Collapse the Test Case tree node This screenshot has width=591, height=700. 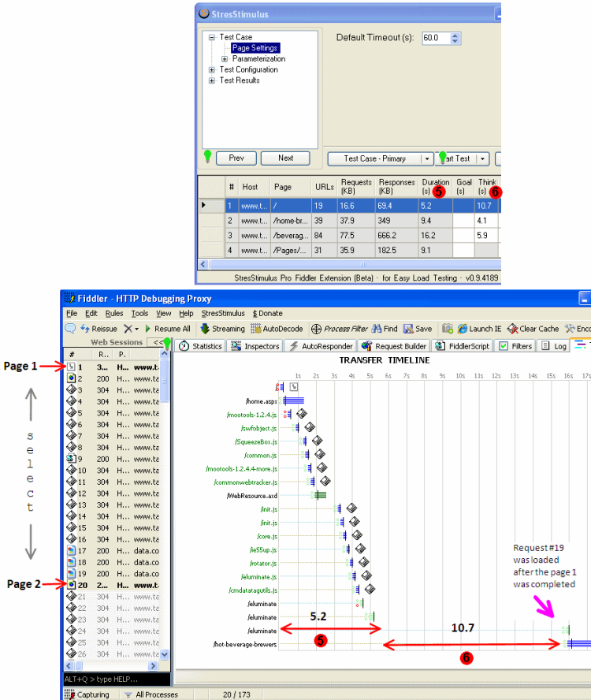coord(212,38)
